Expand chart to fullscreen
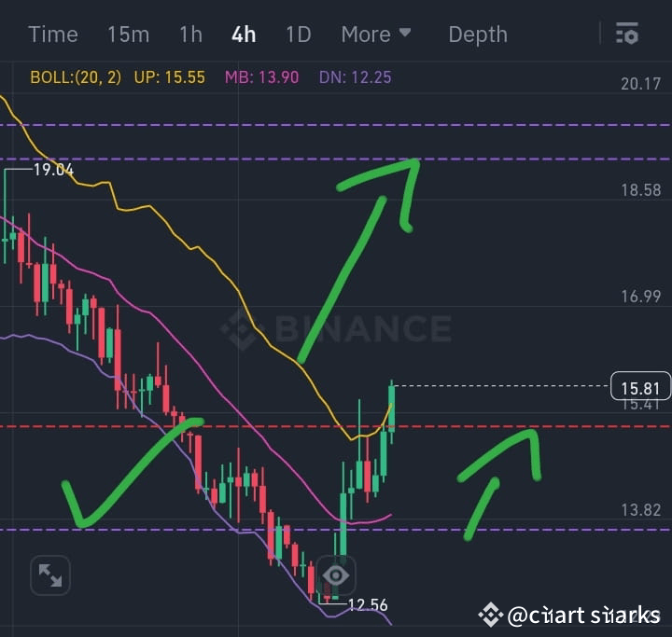Viewport: 672px width, 637px height. point(50,575)
